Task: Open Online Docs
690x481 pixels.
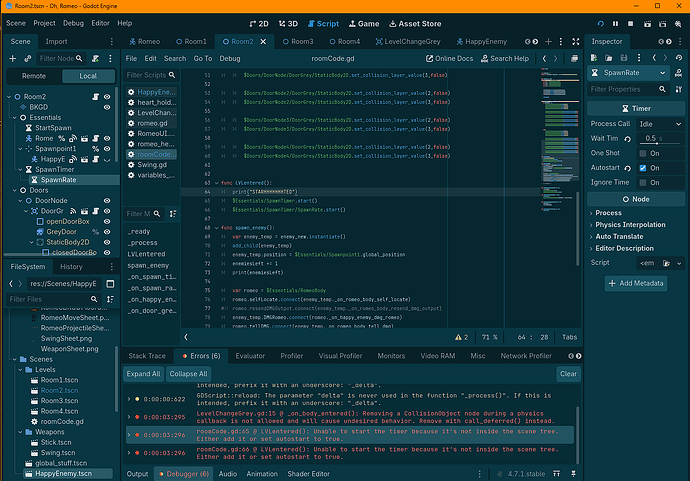Action: [x=449, y=59]
